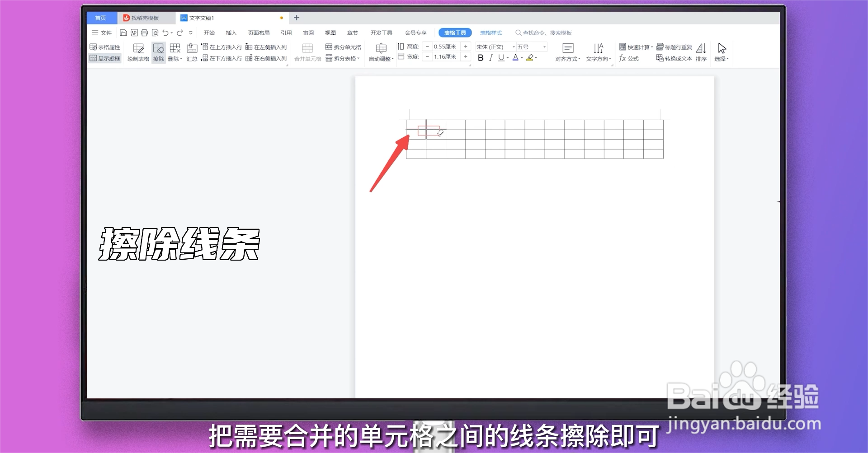868x453 pixels.
Task: Decrease column width with minus button
Action: coord(427,57)
